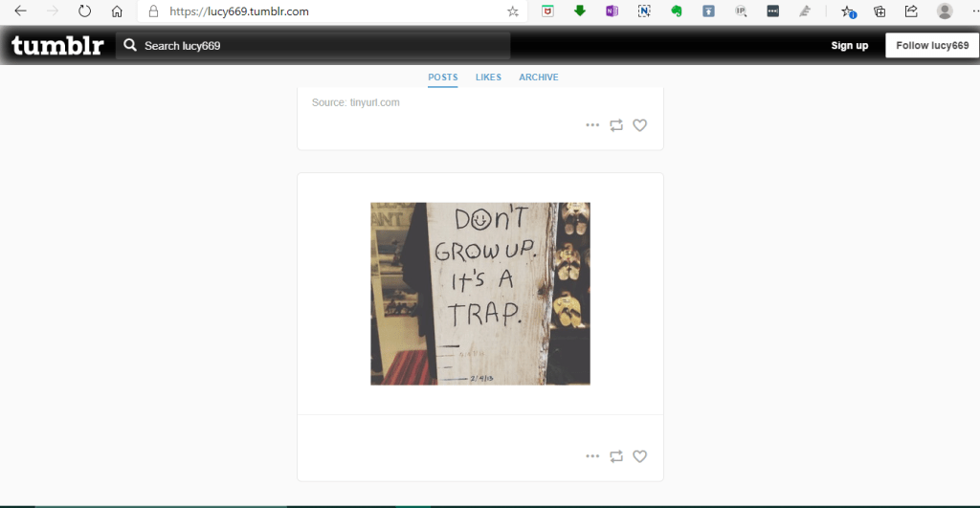Screen dimensions: 980x508
Task: Click the Sign up link
Action: 849,46
